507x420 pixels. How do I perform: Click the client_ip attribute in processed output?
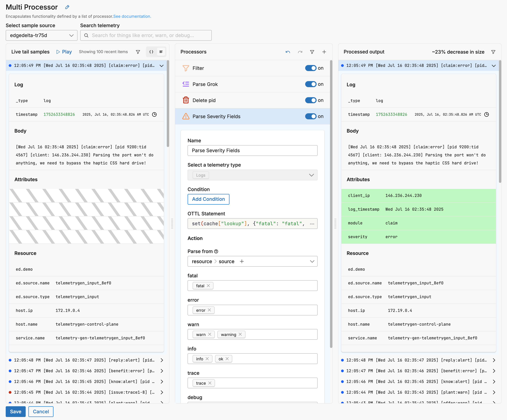coord(418,196)
